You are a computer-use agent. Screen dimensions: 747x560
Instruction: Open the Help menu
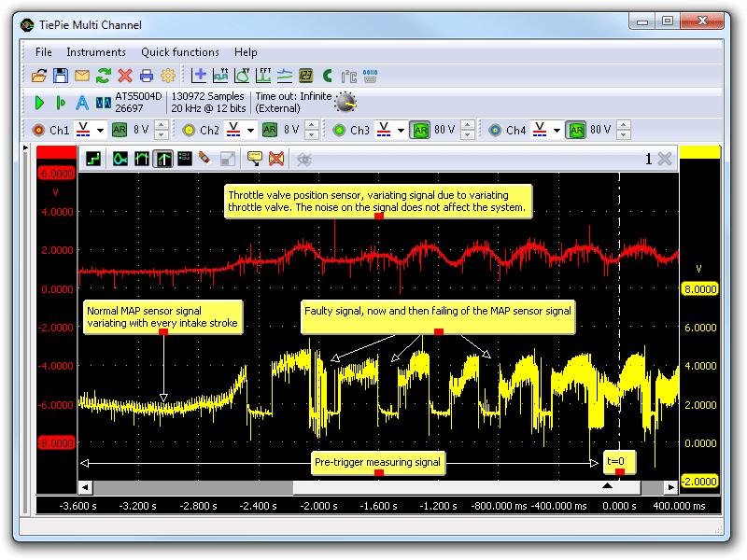246,52
